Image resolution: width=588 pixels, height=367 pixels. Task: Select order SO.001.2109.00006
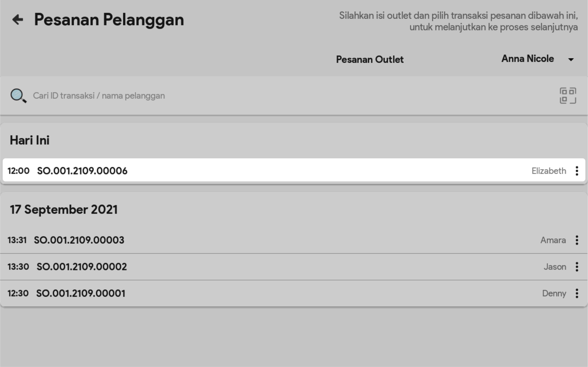coord(82,171)
